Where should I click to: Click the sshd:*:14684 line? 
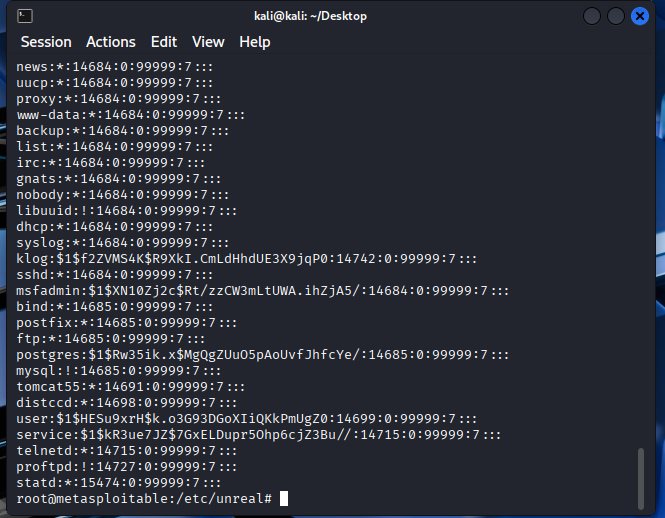tap(115, 274)
